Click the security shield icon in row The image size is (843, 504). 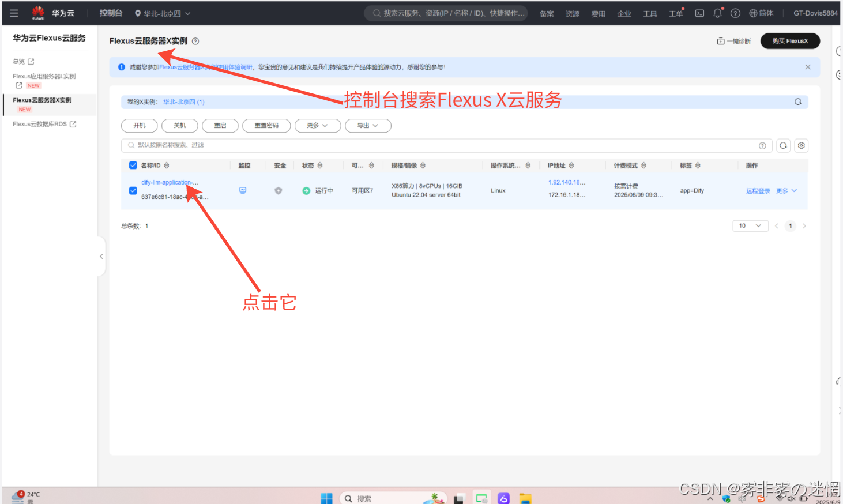(x=279, y=191)
